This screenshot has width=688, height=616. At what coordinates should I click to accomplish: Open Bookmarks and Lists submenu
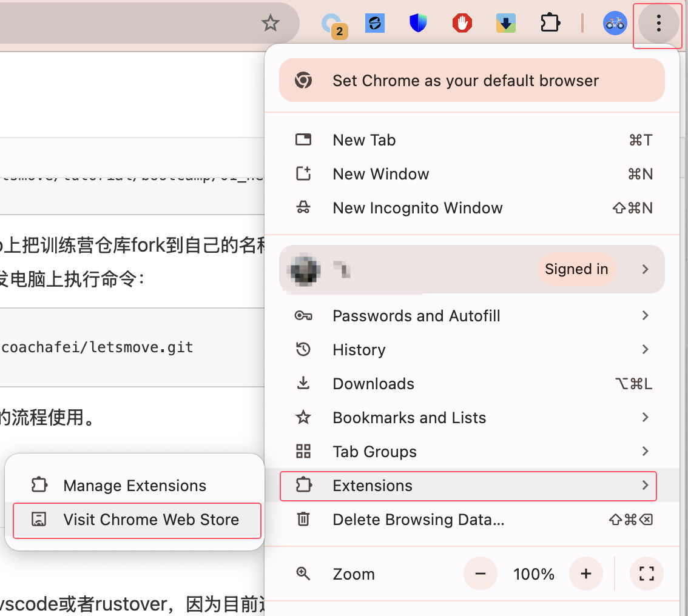point(471,417)
